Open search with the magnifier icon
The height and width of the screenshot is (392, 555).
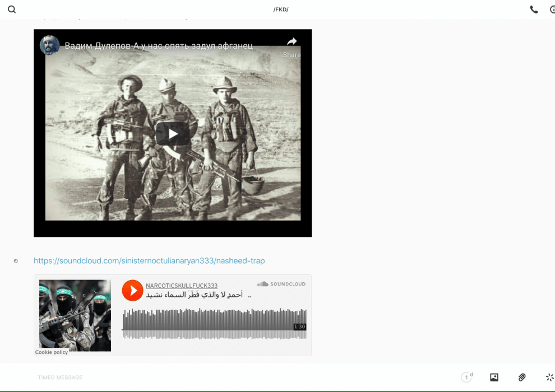coord(12,10)
